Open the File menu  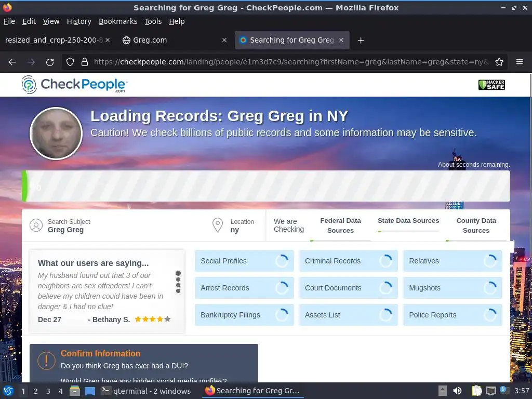pos(9,21)
